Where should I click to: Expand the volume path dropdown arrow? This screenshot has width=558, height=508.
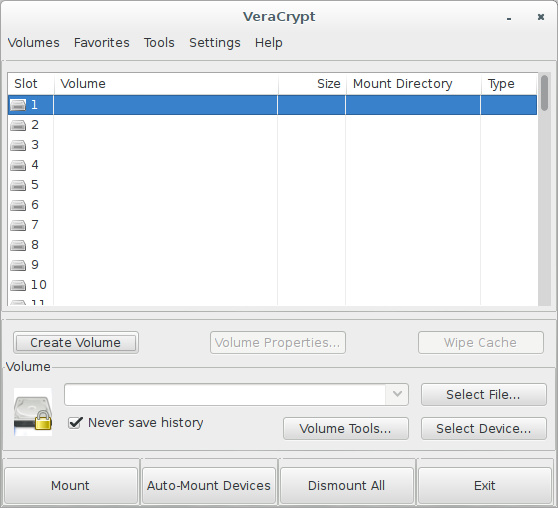397,394
